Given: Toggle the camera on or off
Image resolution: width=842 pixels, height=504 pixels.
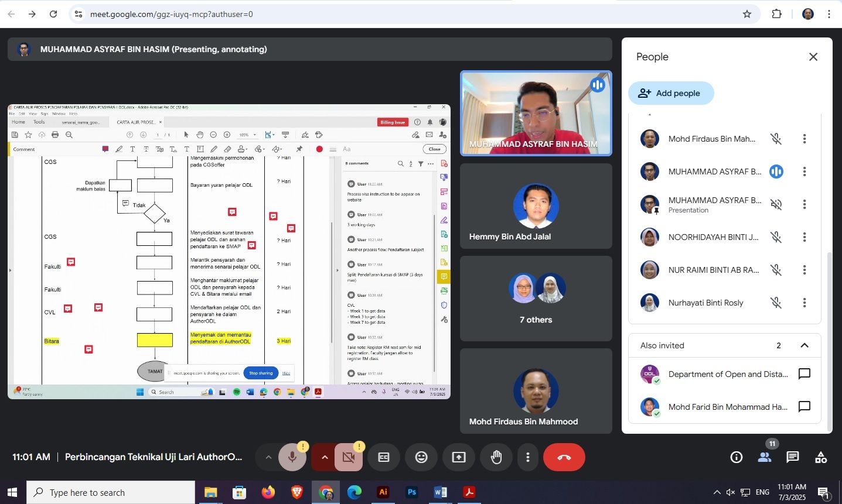Looking at the screenshot, I should click(x=349, y=457).
